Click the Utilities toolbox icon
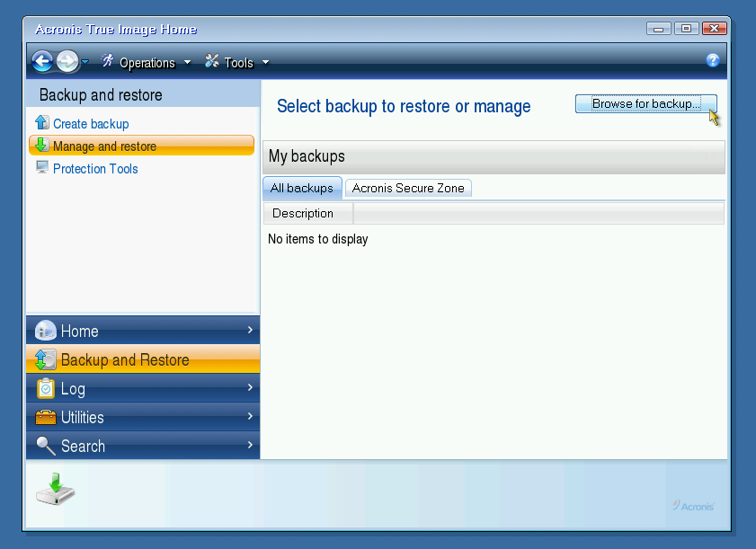 pyautogui.click(x=46, y=417)
